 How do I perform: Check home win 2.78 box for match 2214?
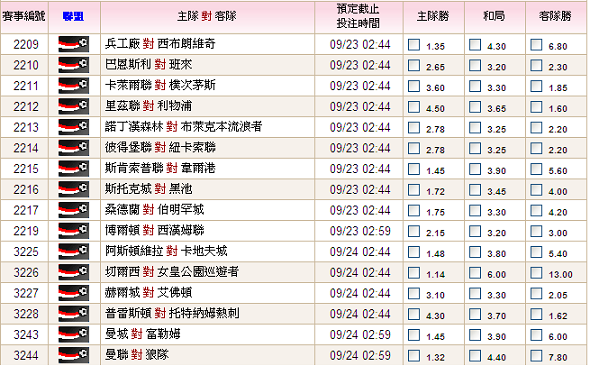pos(414,148)
